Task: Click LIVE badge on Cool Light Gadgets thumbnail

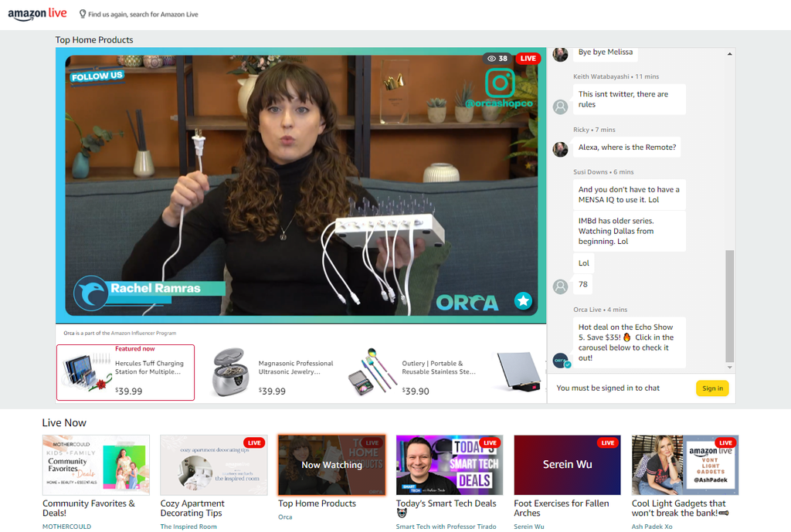Action: click(726, 442)
